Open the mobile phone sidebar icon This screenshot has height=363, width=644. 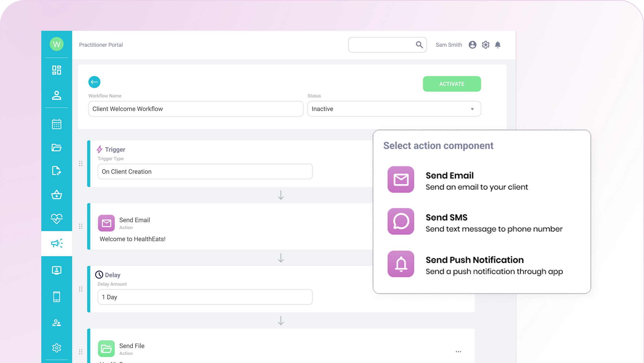click(x=57, y=297)
